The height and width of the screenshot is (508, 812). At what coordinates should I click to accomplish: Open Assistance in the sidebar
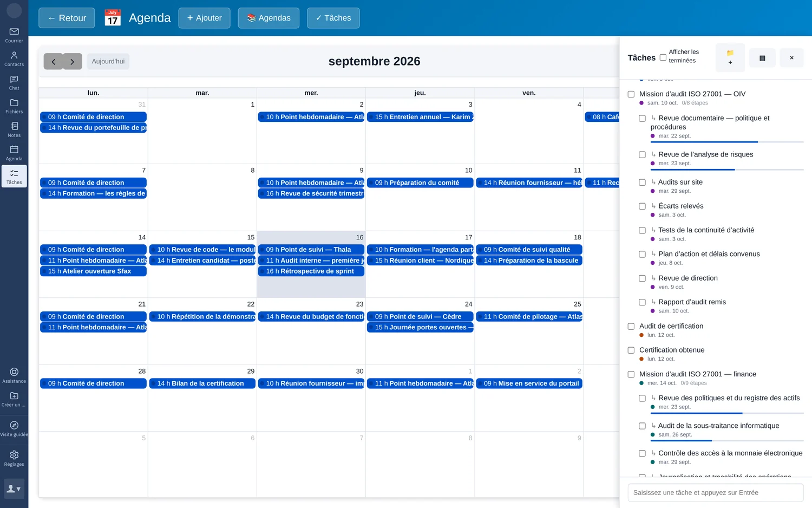tap(14, 376)
